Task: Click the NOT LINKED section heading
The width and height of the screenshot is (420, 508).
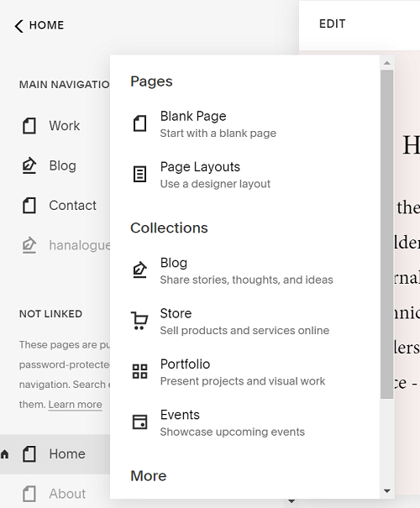Action: click(50, 313)
